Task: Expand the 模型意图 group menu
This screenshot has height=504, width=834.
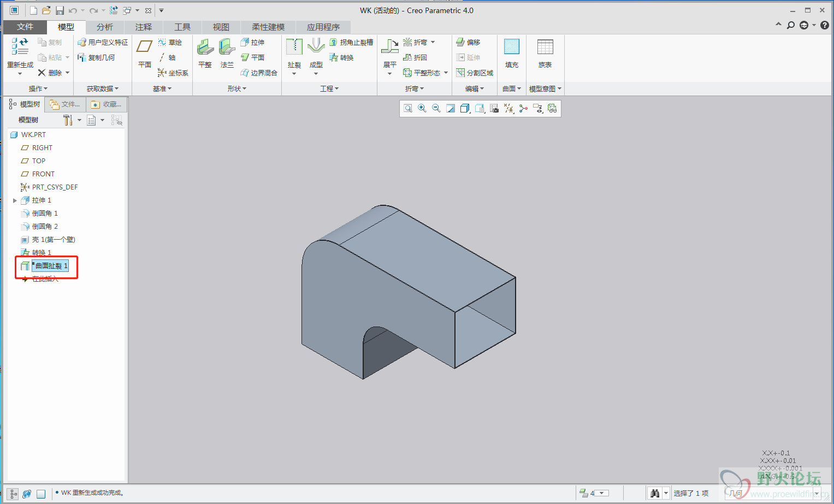Action: pos(545,88)
